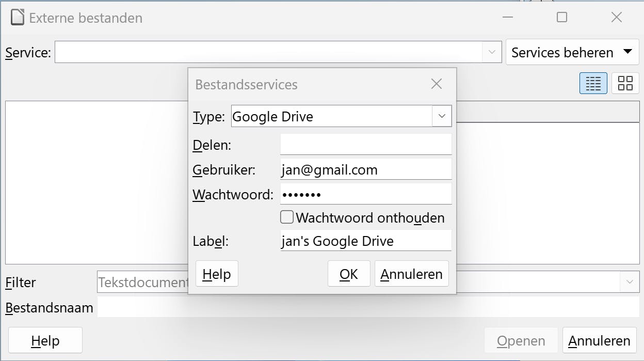Open the Service combo box dropdown arrow
644x361 pixels.
492,52
